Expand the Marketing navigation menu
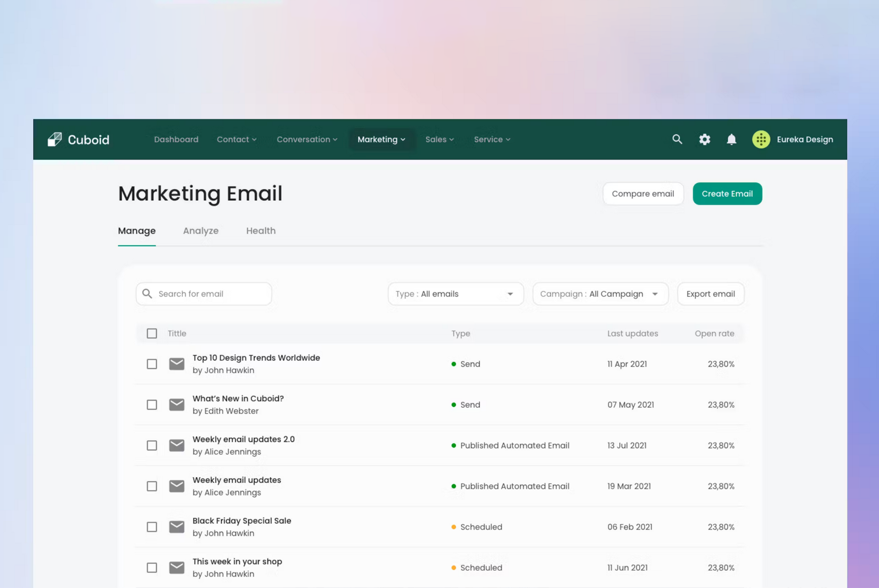Screen dimensions: 879x588 [x=381, y=140]
